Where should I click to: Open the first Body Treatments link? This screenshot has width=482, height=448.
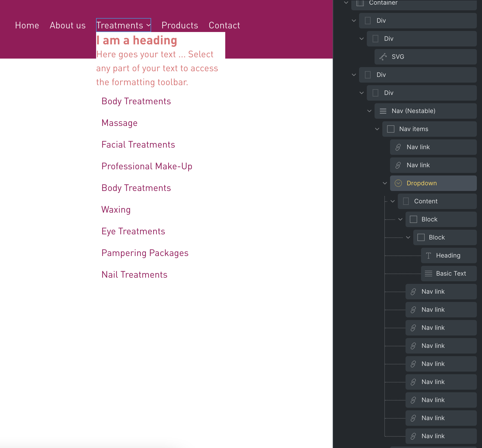(x=136, y=101)
